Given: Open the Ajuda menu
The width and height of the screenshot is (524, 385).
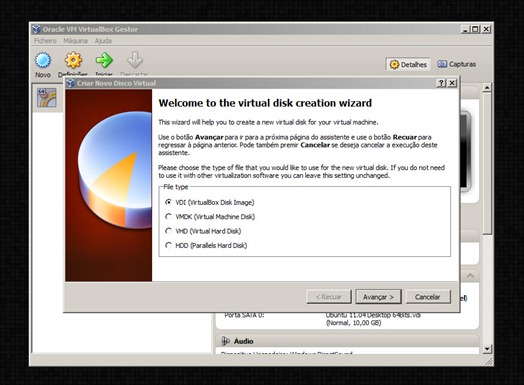Looking at the screenshot, I should point(103,41).
